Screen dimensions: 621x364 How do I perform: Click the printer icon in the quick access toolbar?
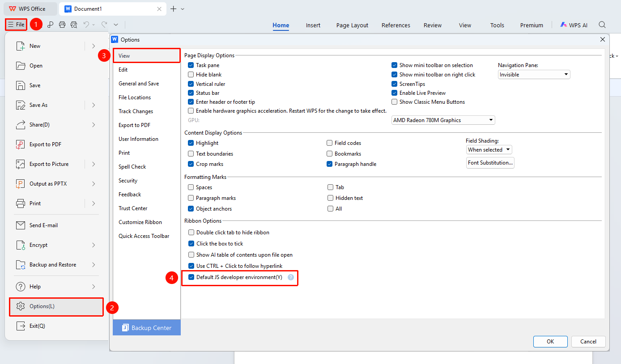(x=62, y=25)
